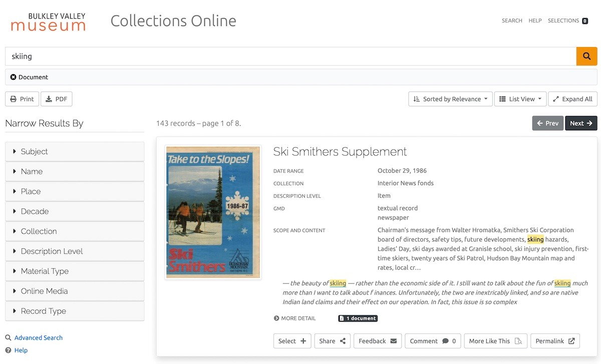Download results as PDF
The width and height of the screenshot is (601, 364).
[x=57, y=99]
